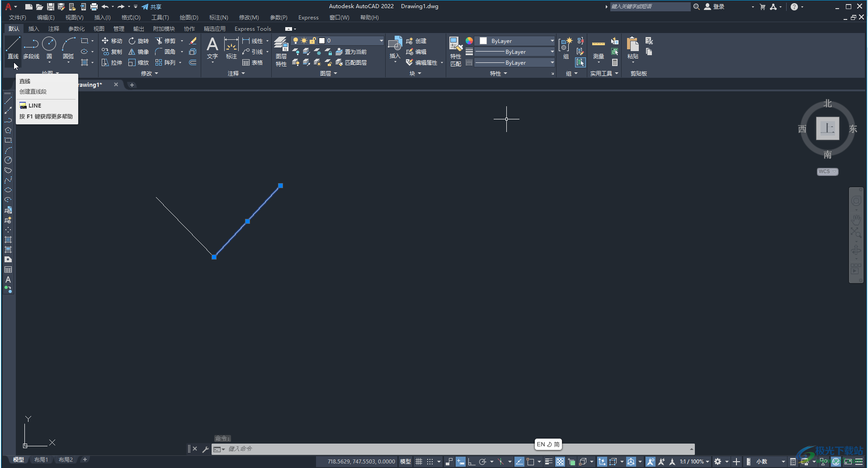This screenshot has width=868, height=468.
Task: Open 图层特性 layer properties manager
Action: point(281,52)
